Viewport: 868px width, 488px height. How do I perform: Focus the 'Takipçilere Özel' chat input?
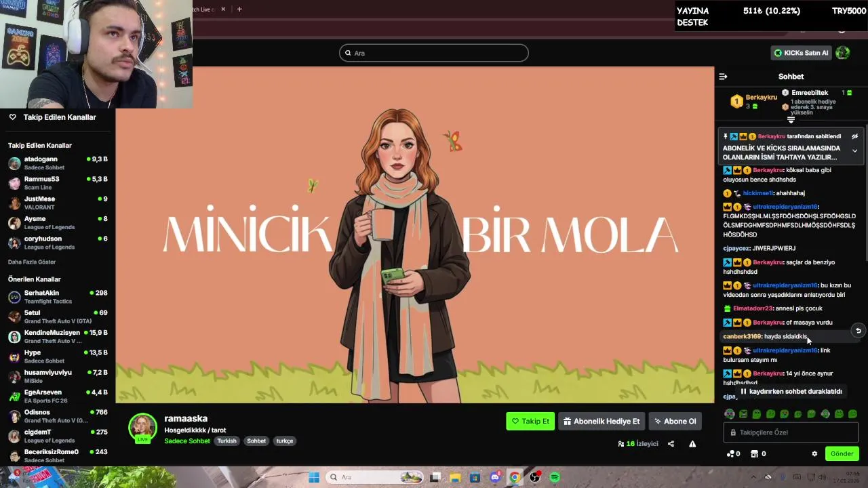click(791, 432)
